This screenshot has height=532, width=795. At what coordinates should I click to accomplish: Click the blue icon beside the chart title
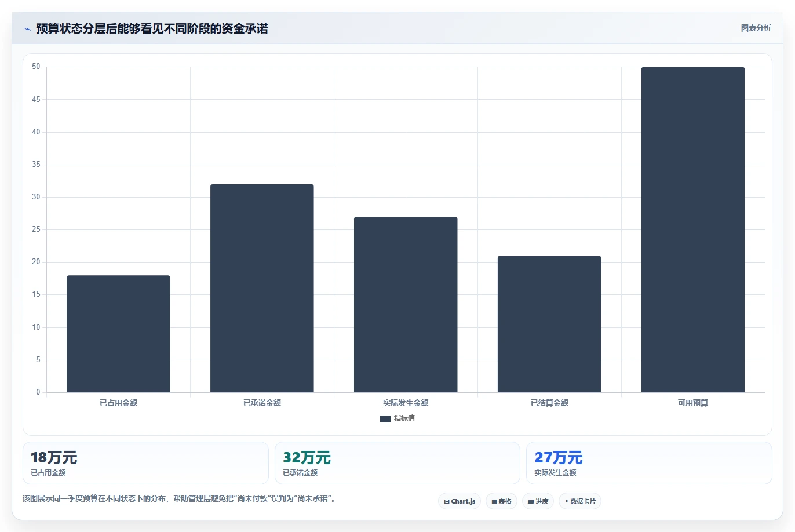point(27,29)
